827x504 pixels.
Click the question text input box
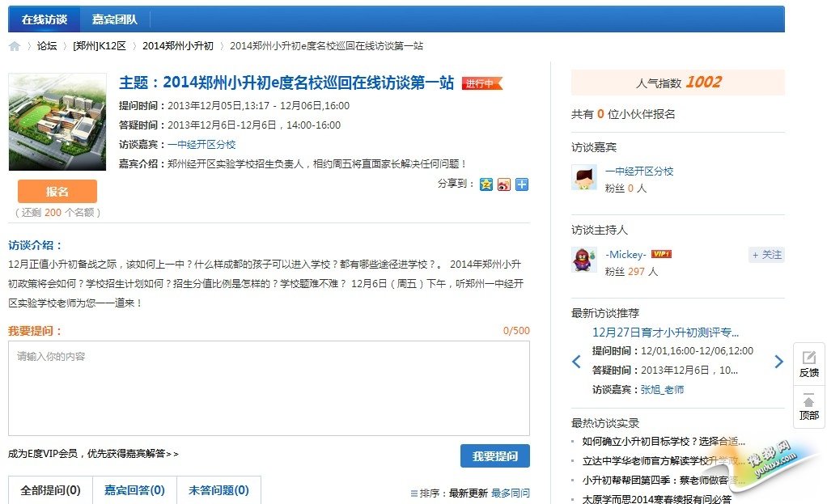(x=269, y=388)
